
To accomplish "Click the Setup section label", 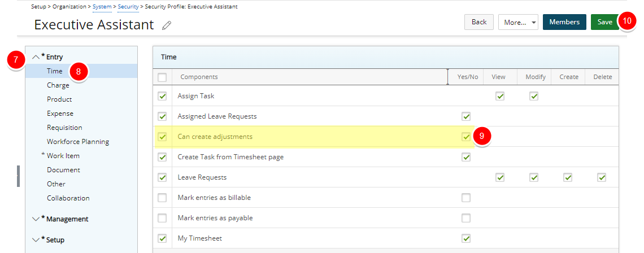I will [55, 240].
